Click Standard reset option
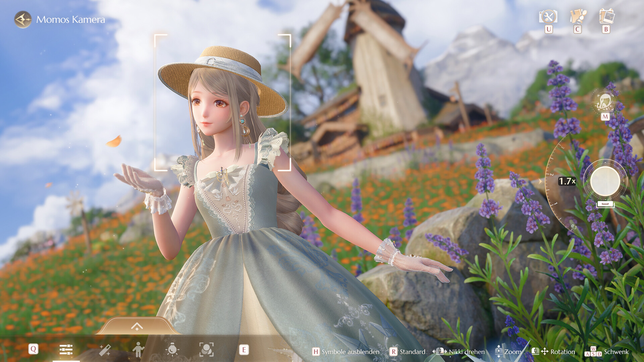The width and height of the screenshot is (644, 362). click(x=408, y=352)
